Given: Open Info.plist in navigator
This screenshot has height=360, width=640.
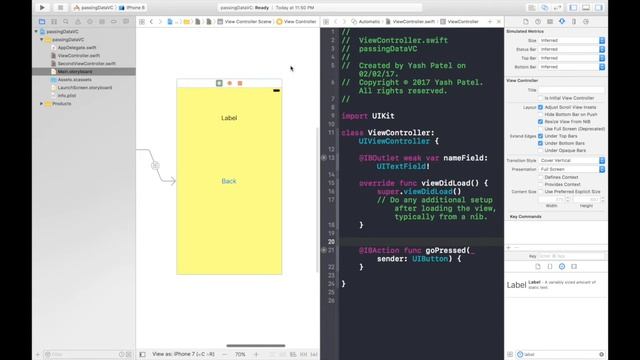Looking at the screenshot, I should (x=67, y=96).
